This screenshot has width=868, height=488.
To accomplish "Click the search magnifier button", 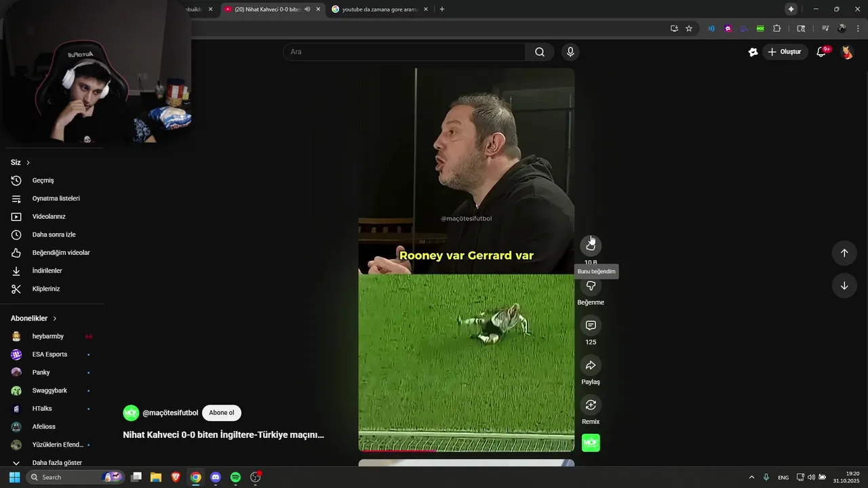I will coord(540,52).
